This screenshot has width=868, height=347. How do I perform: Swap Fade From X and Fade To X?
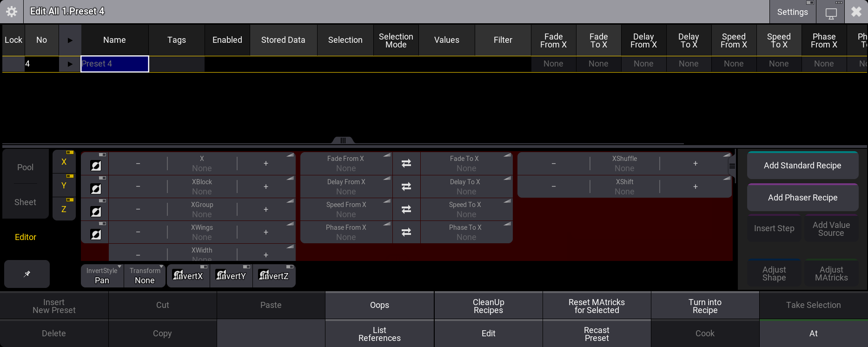tap(406, 163)
